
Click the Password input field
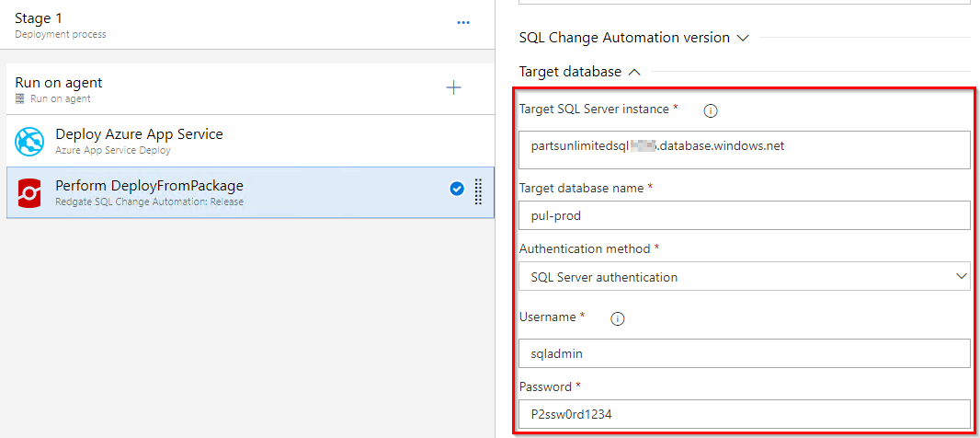coord(745,414)
